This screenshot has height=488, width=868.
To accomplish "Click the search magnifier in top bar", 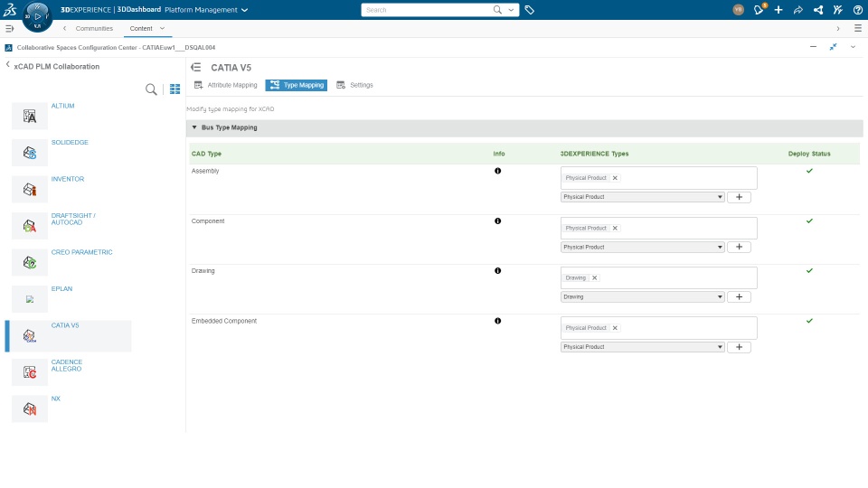I will [x=497, y=9].
